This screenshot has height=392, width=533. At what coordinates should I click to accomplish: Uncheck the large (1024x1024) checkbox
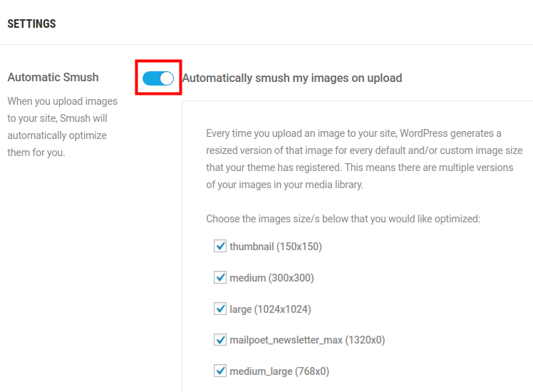click(x=220, y=309)
